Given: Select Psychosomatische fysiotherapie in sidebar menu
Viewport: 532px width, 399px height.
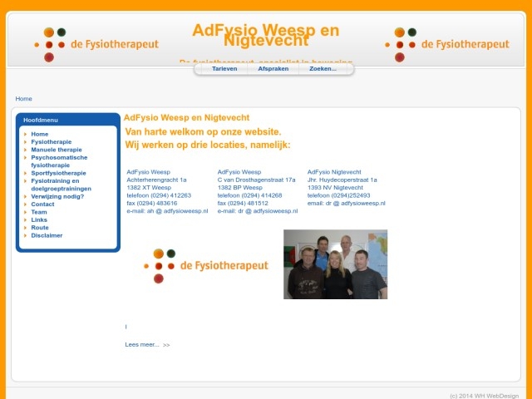Looking at the screenshot, I should click(x=59, y=161).
